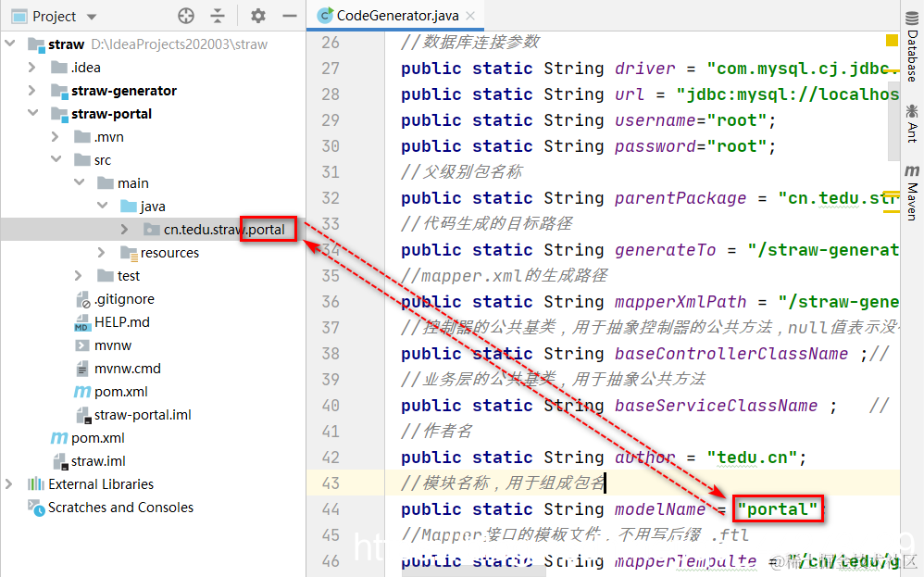
Task: Open the Ant tool window
Action: point(912,123)
